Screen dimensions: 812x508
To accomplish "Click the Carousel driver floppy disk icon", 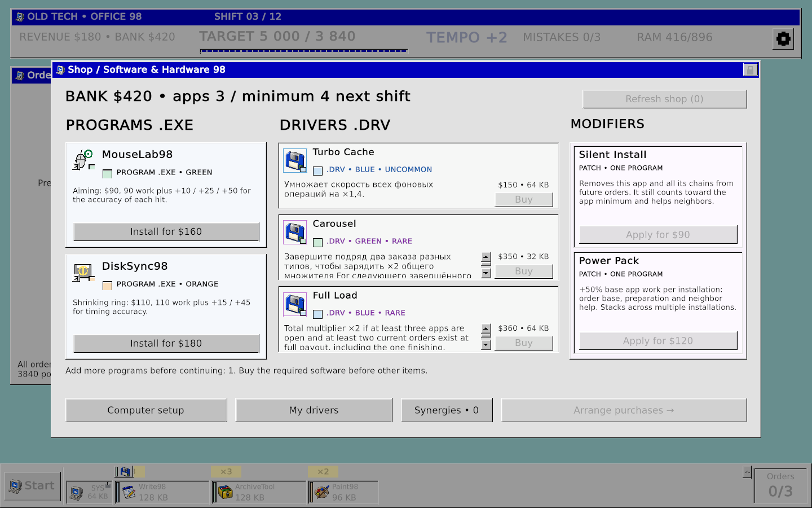I will click(x=295, y=233).
